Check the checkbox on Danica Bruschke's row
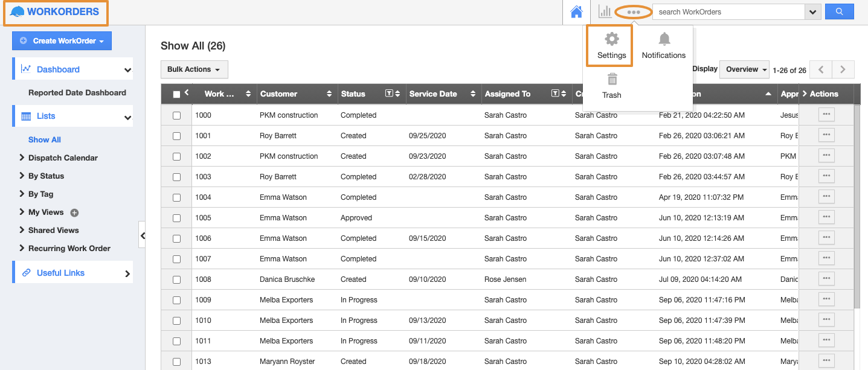868x370 pixels. 176,279
